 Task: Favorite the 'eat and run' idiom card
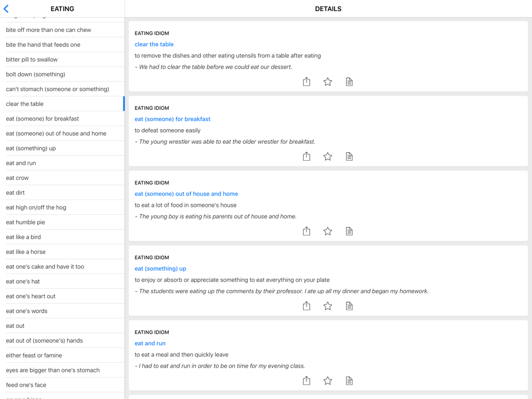tap(328, 380)
